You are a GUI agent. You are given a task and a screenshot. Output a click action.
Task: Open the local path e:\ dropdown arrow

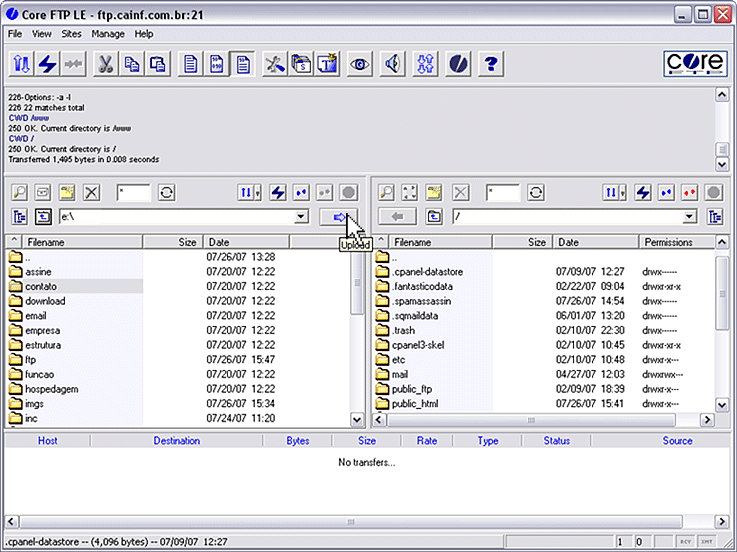click(x=301, y=217)
